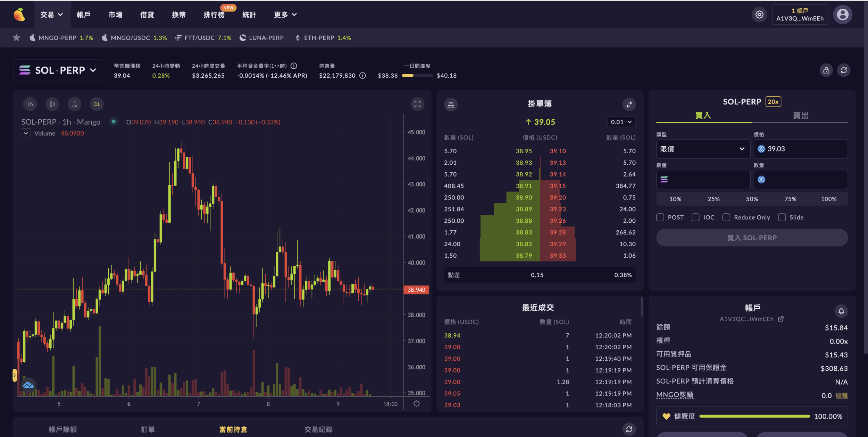Viewport: 868px width, 437px height.
Task: Open orderbook grouping 0.01 dropdown
Action: 621,122
